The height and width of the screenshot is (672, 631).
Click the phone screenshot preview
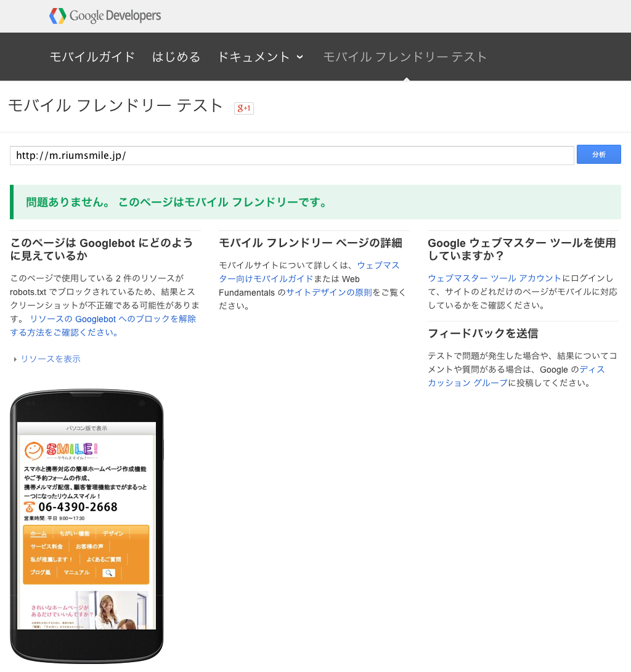[x=87, y=526]
